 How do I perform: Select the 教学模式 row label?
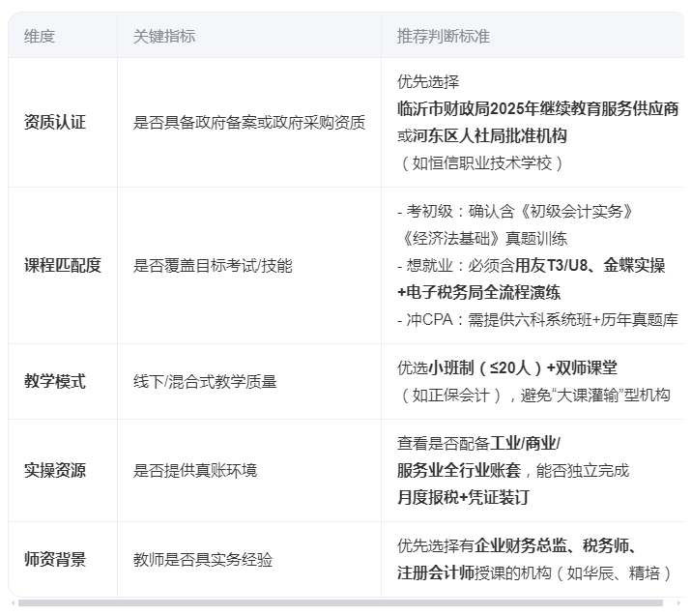click(55, 382)
